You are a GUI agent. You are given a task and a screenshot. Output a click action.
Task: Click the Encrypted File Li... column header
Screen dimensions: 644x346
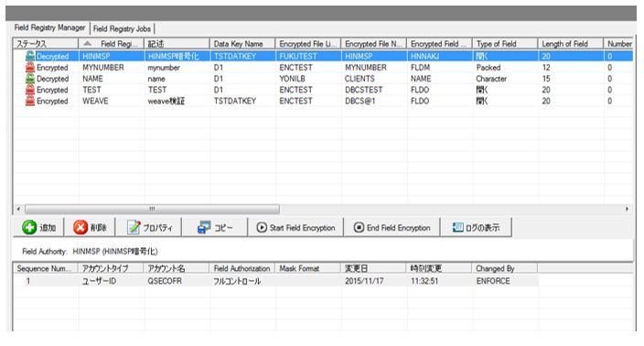(308, 44)
